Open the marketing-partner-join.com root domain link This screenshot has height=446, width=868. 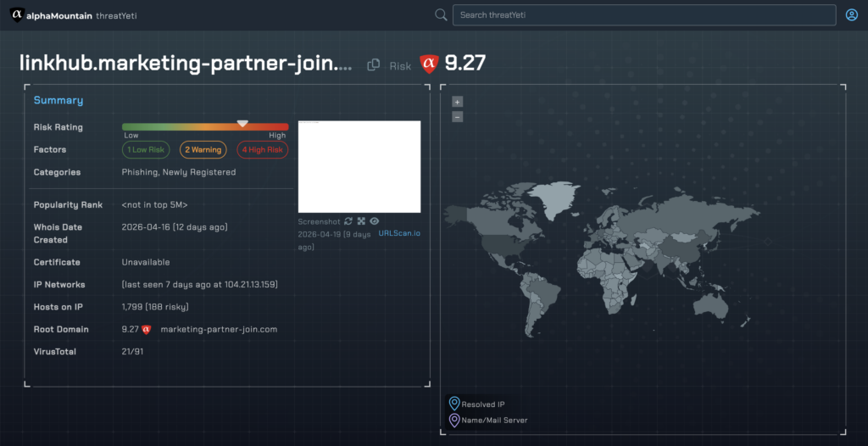click(219, 329)
